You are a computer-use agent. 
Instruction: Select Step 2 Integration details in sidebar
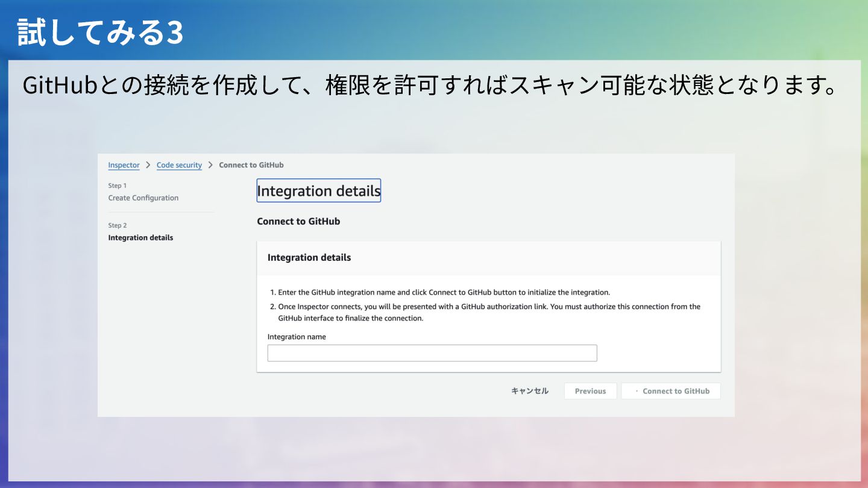(140, 232)
